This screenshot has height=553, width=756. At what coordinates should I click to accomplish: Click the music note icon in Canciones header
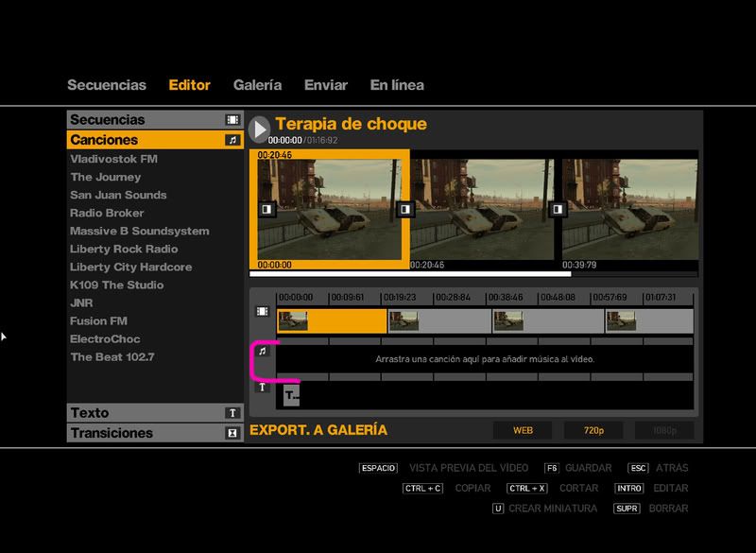point(232,140)
